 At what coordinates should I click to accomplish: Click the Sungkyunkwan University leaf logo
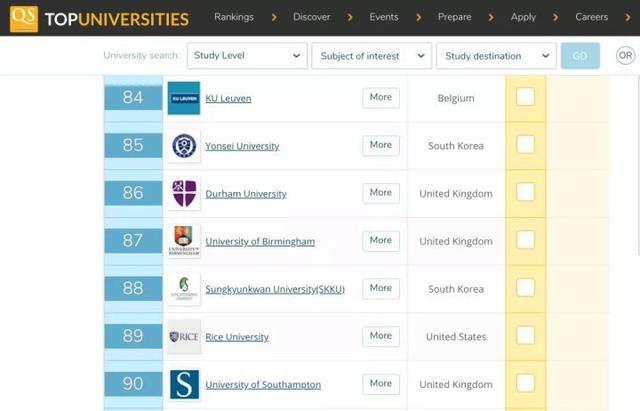(x=184, y=289)
